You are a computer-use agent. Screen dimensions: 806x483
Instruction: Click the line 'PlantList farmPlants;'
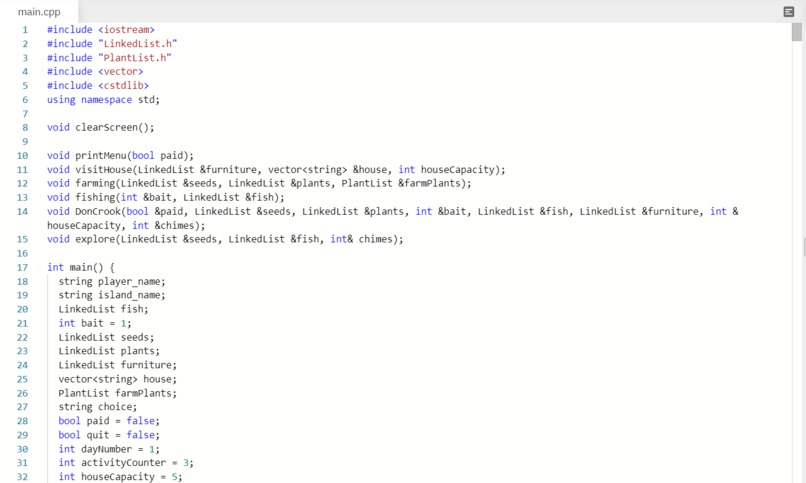coord(117,393)
